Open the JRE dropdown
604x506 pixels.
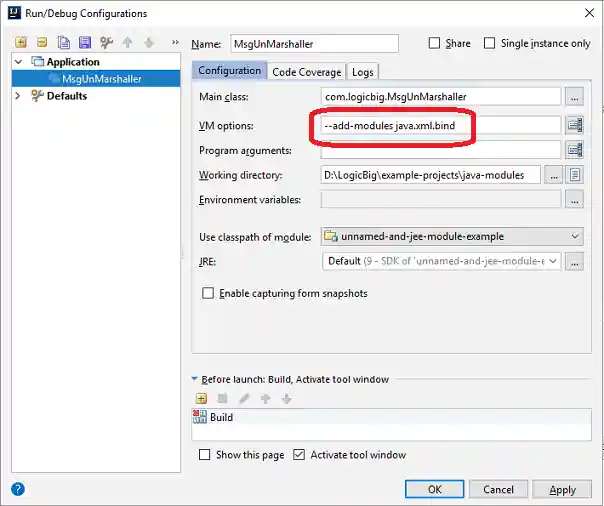(553, 261)
